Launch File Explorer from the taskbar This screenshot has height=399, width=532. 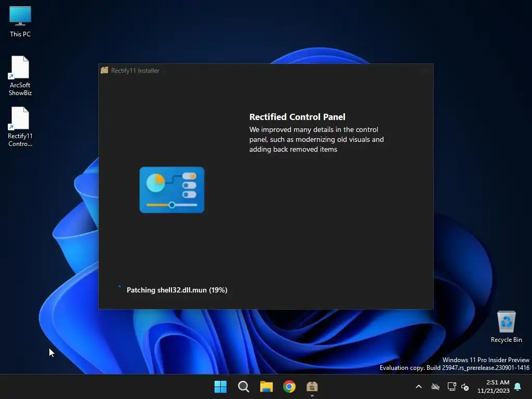pos(267,387)
